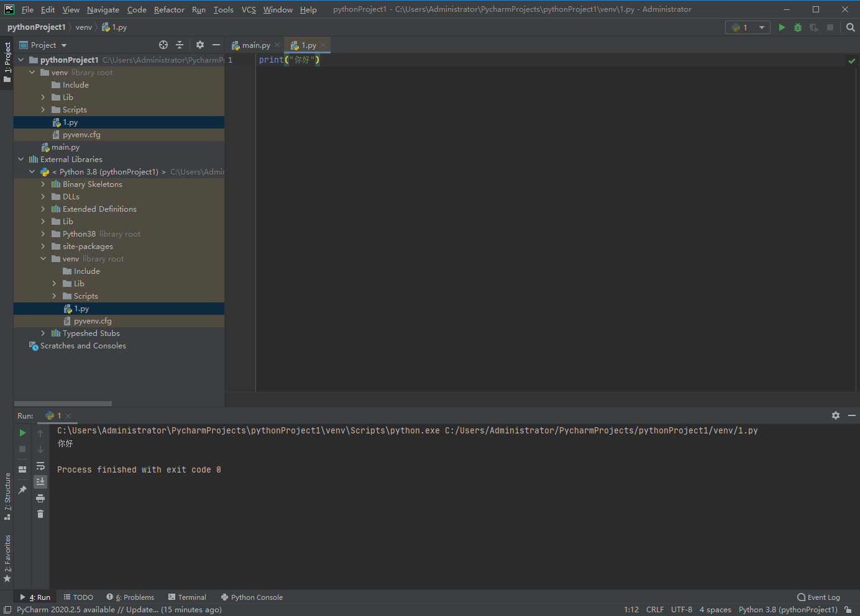Toggle scroll to end in console output
Viewport: 860px width, 616px height.
40,481
